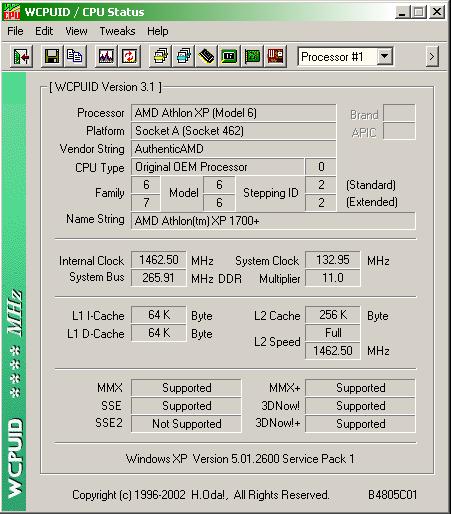Viewport: 451px width, 514px height.
Task: Click the red refresh arrows icon
Action: pos(129,57)
